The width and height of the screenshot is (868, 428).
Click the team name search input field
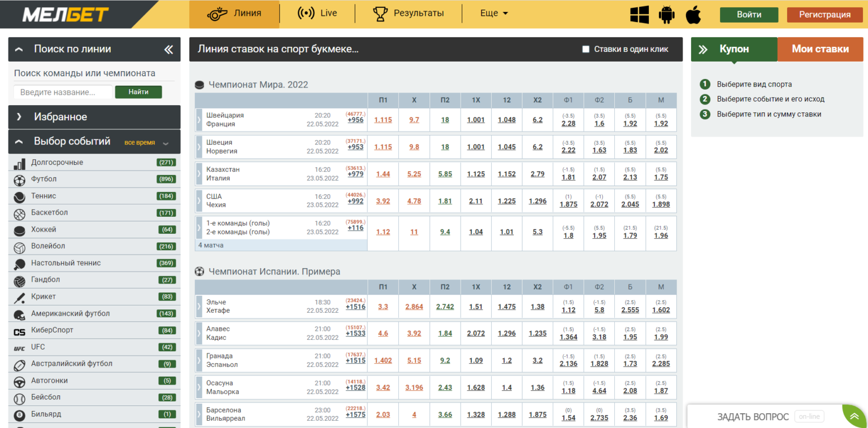coord(63,92)
